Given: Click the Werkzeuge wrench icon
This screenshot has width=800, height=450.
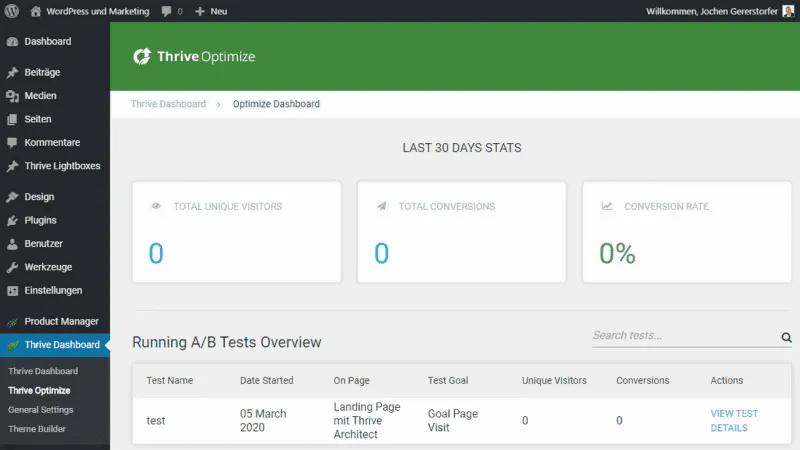Looking at the screenshot, I should pos(12,267).
